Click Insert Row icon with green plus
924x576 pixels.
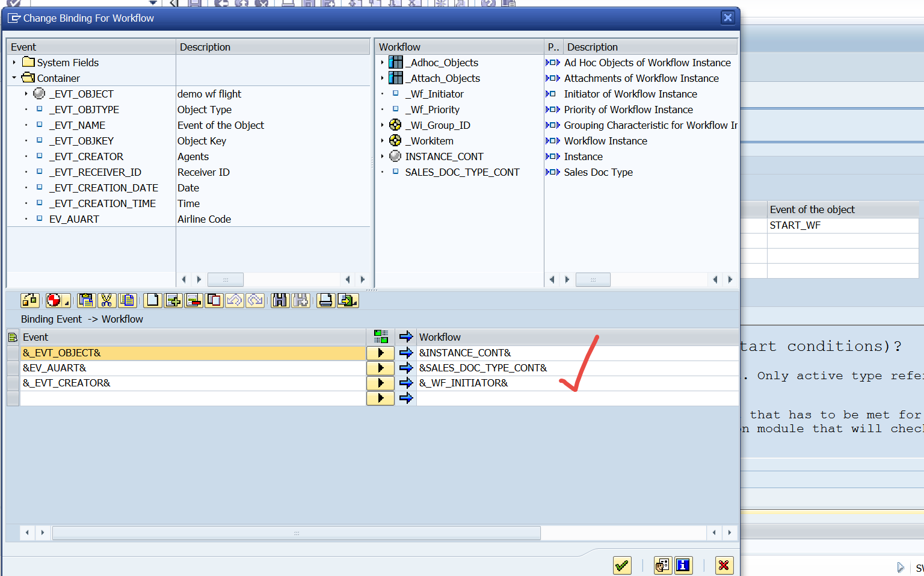tap(173, 300)
